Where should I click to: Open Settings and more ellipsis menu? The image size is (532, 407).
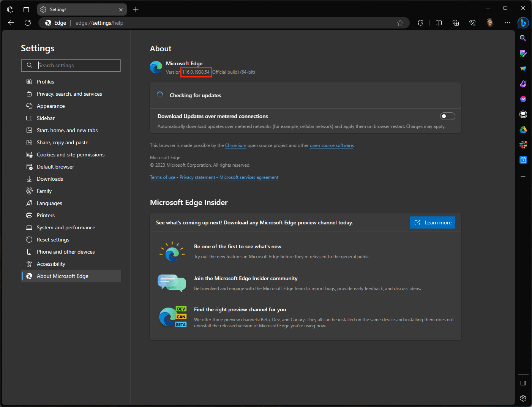pyautogui.click(x=507, y=23)
